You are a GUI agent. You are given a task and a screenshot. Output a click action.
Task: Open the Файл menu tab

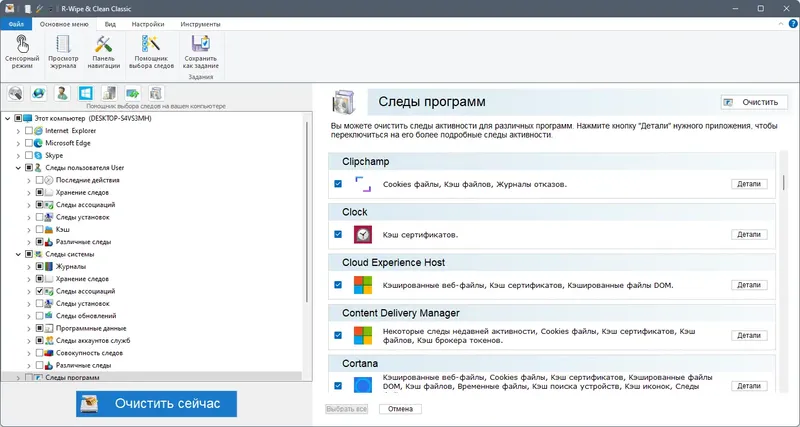(16, 24)
